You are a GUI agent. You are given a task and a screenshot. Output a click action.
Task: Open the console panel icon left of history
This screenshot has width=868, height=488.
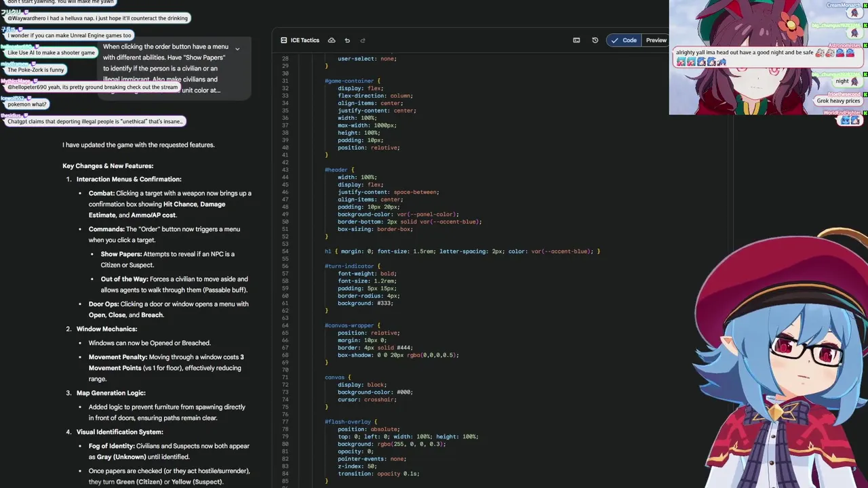[x=576, y=41]
